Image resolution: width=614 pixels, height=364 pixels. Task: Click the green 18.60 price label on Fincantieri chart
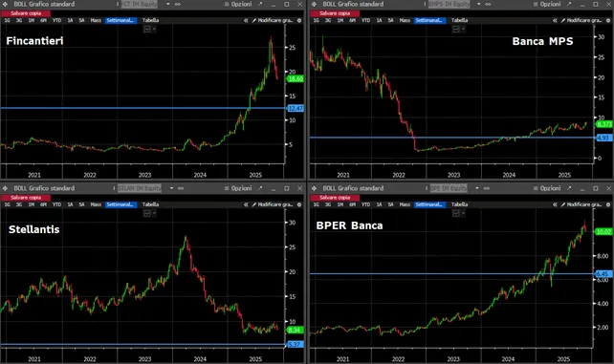[296, 79]
